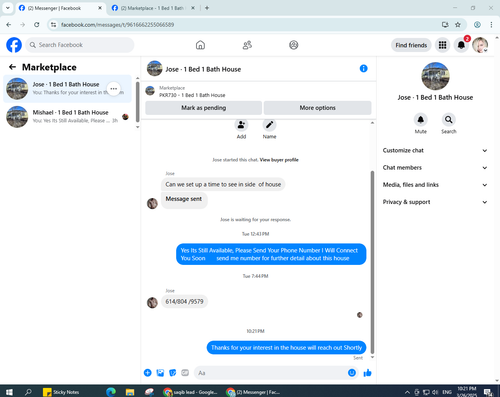
Task: Open more actions plus icon in composer
Action: coord(148,373)
